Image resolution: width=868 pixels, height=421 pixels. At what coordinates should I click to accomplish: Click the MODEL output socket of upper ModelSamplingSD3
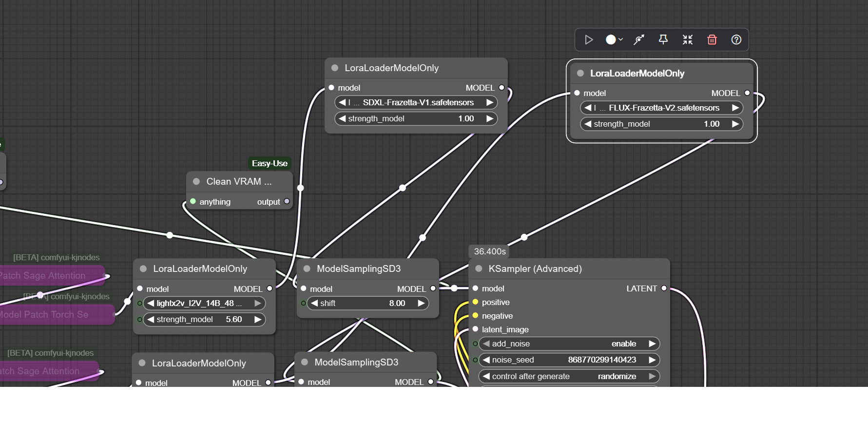433,288
